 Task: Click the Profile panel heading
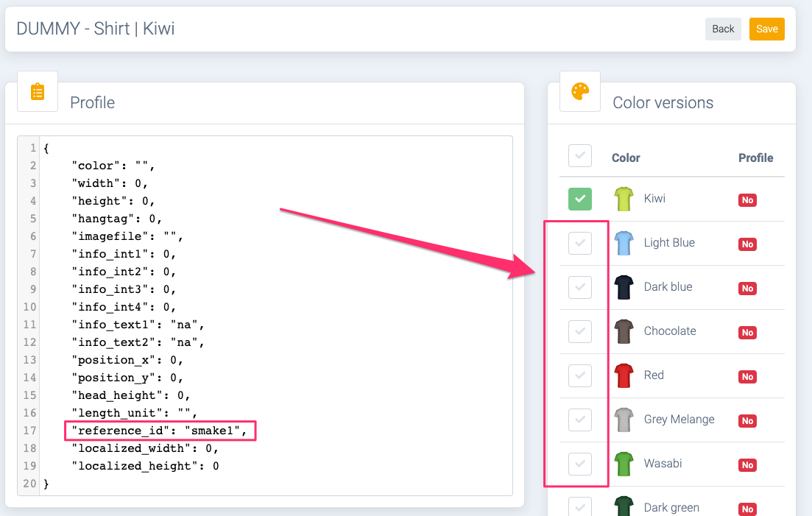(x=92, y=102)
